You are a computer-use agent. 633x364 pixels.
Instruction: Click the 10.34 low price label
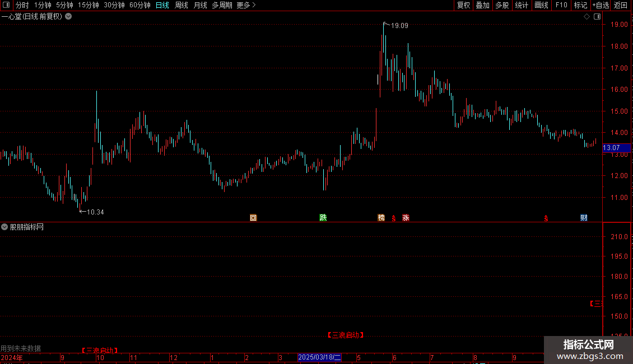95,212
